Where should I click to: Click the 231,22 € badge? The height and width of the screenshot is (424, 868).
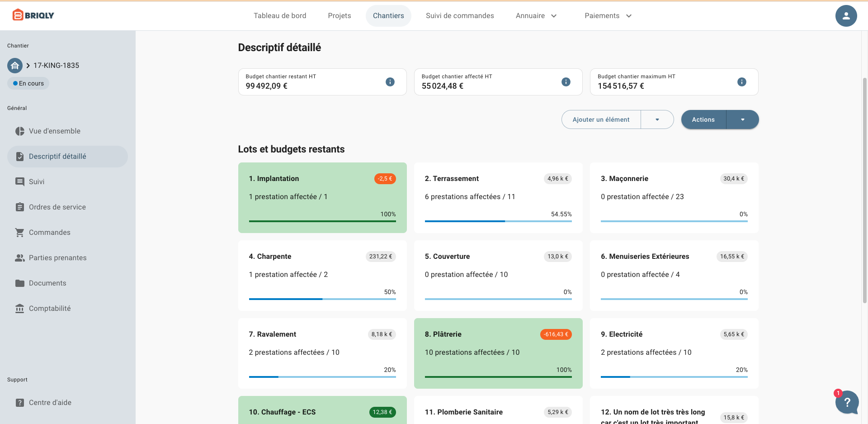[x=381, y=257]
